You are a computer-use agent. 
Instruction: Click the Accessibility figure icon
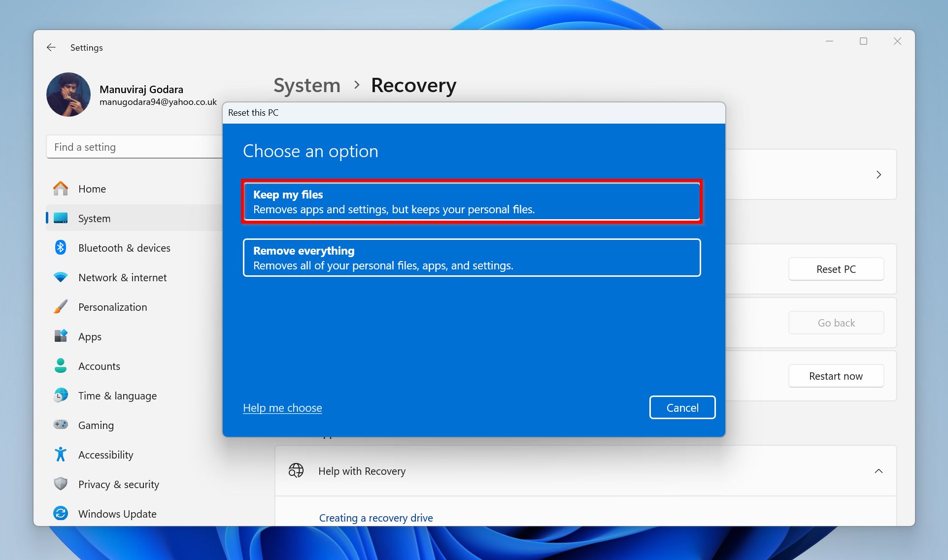click(61, 455)
